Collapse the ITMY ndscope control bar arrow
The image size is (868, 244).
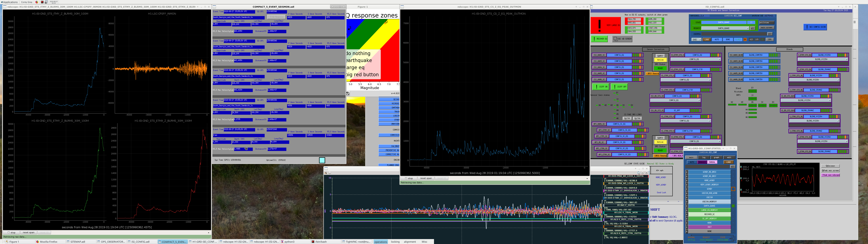click(208, 232)
